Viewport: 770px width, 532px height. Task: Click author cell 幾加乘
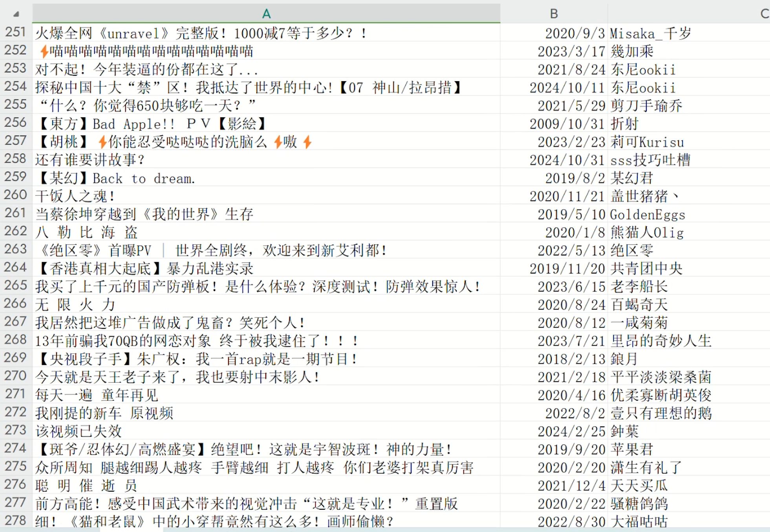[x=689, y=51]
